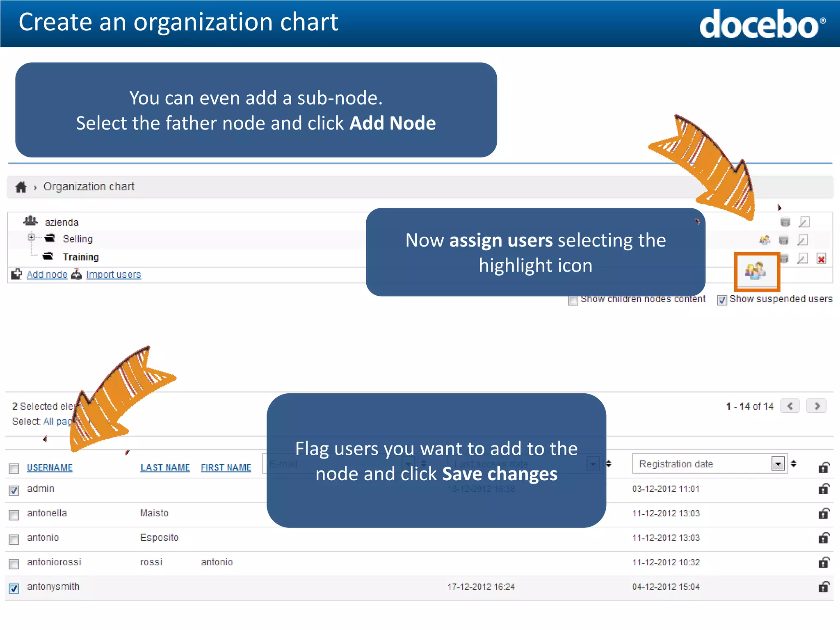
Task: Select the Selling folder node
Action: pos(78,239)
